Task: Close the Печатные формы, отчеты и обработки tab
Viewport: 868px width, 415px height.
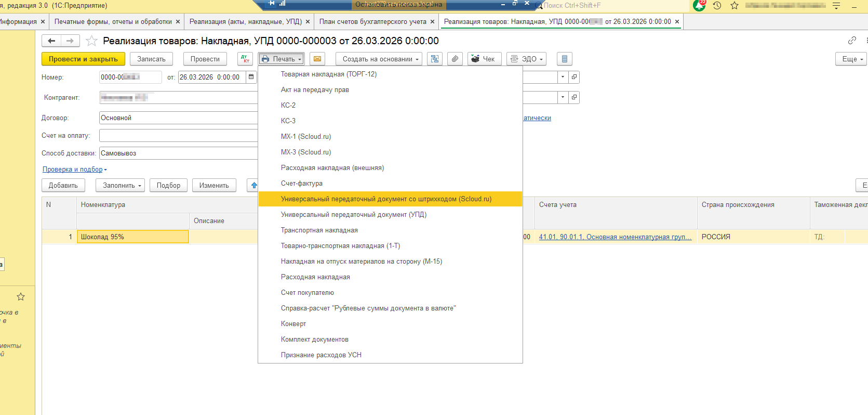Action: (x=178, y=22)
